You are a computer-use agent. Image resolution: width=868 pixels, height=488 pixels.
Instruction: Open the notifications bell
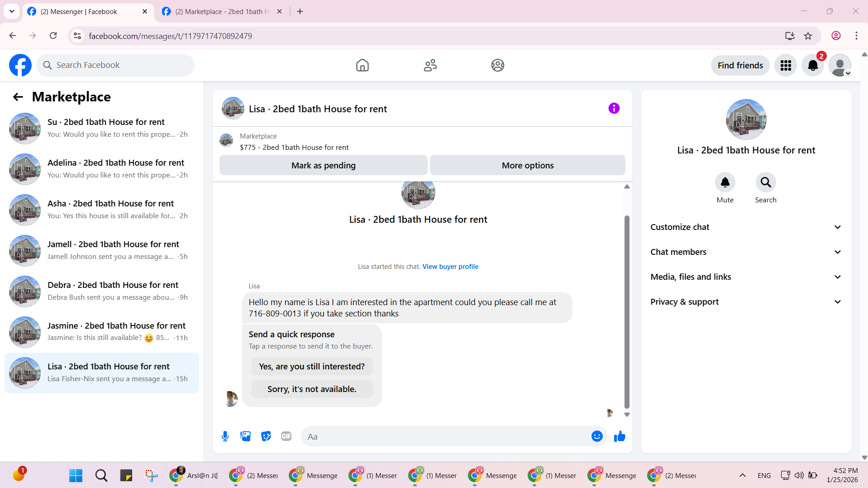813,65
